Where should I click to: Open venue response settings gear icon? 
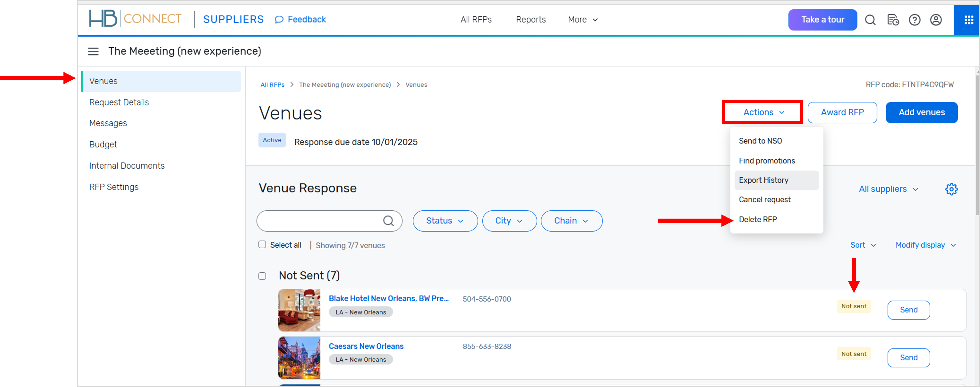pyautogui.click(x=951, y=189)
